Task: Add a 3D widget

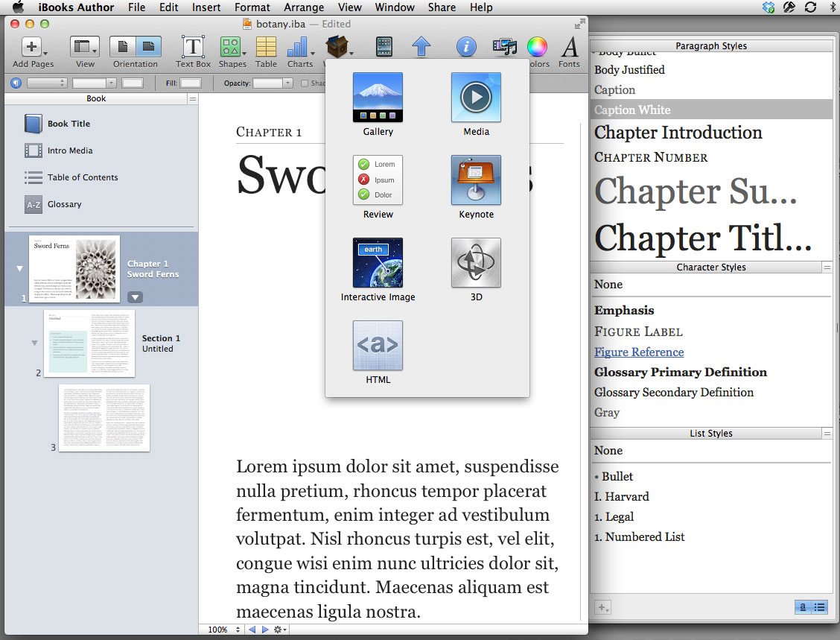Action: tap(476, 263)
